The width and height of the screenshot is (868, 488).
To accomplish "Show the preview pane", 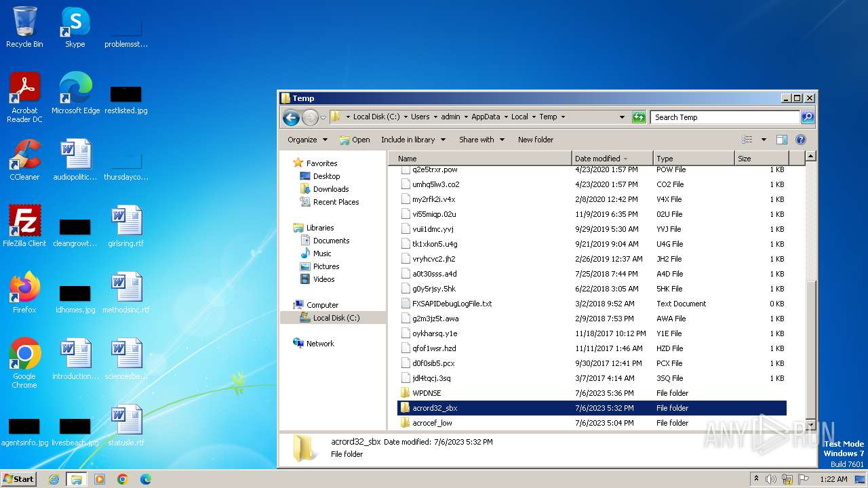I will pyautogui.click(x=781, y=140).
